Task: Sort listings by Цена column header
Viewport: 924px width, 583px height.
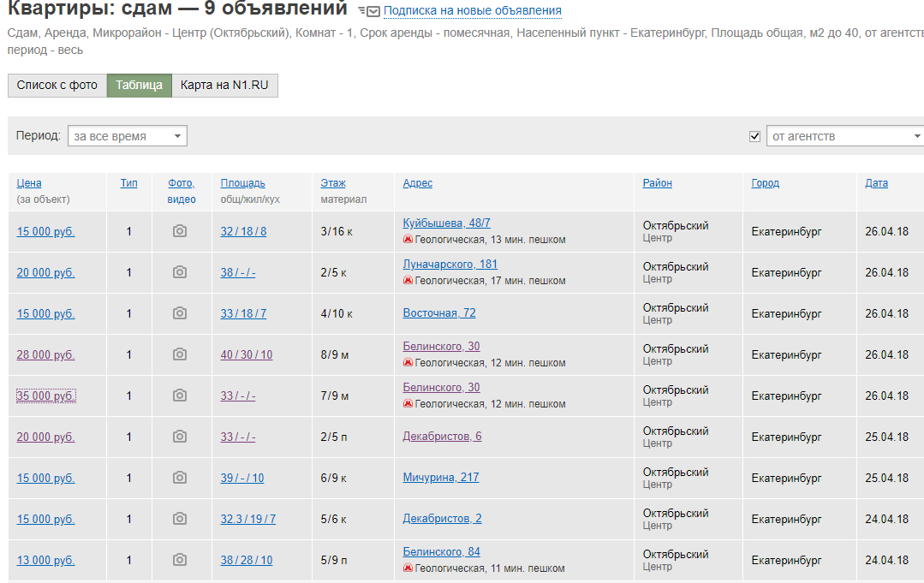Action: (x=29, y=183)
